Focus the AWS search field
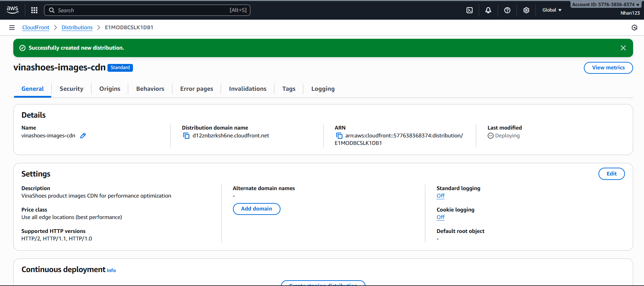This screenshot has width=644, height=286. pos(147,10)
